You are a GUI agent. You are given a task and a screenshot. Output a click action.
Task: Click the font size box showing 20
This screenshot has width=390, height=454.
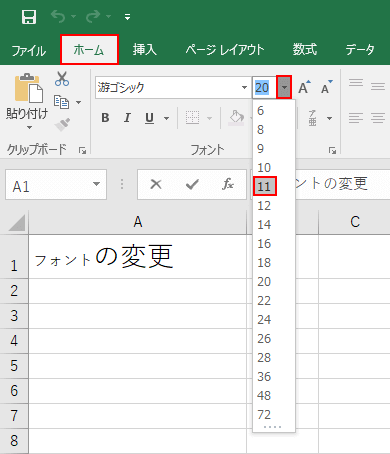click(x=264, y=88)
